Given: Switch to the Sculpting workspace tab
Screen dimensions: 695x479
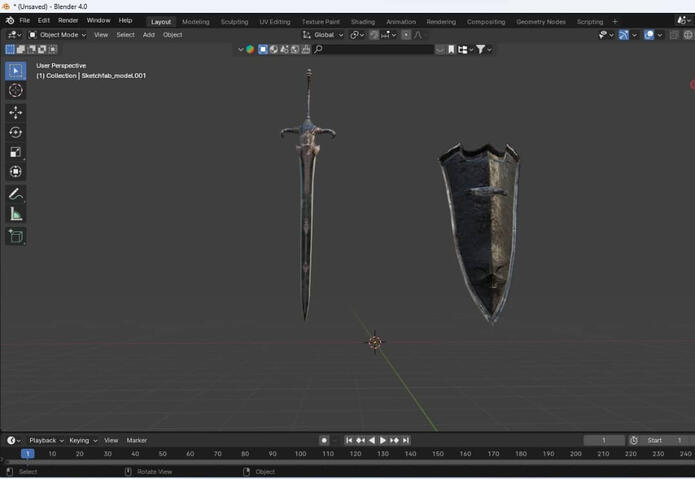Looking at the screenshot, I should click(x=234, y=21).
